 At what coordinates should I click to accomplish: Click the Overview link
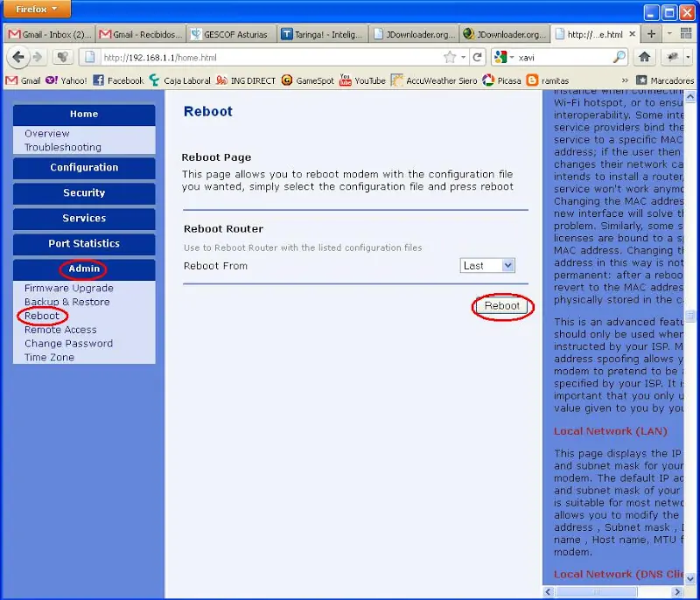click(47, 134)
